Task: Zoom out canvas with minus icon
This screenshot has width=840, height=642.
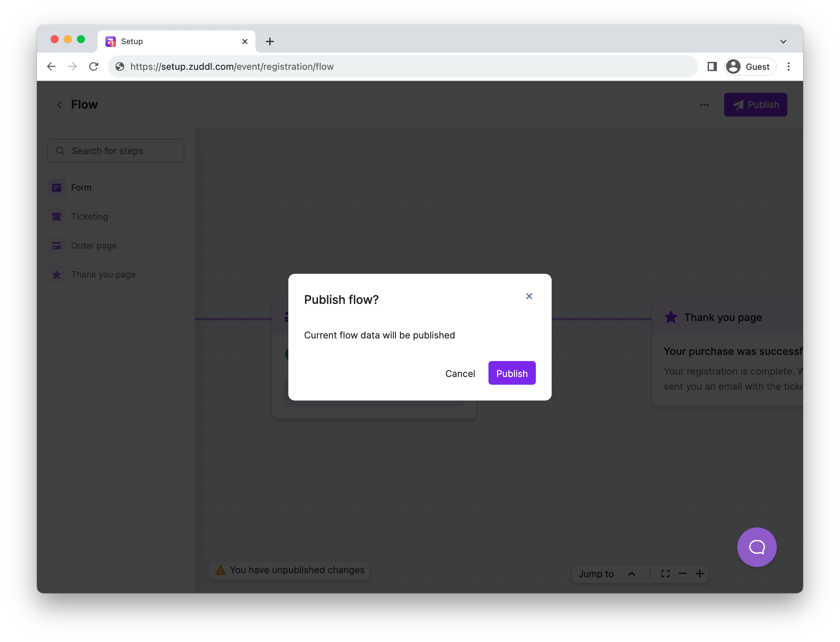Action: pos(682,574)
